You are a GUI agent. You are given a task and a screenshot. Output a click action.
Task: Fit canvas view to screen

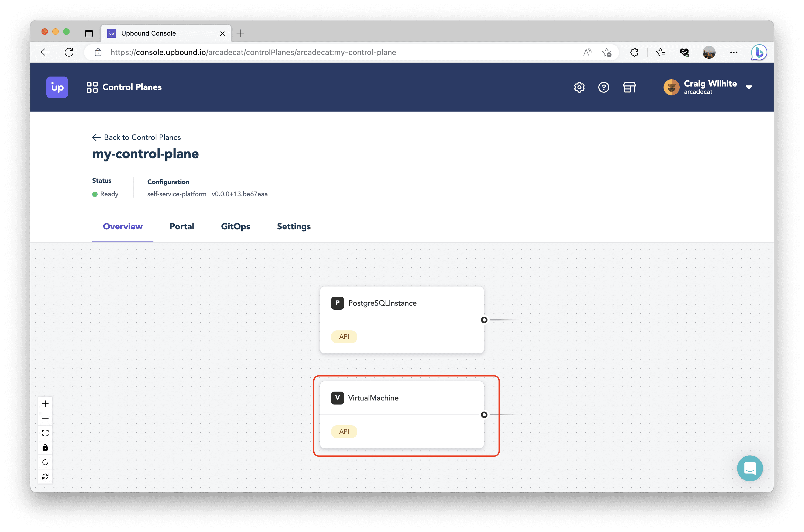point(45,433)
